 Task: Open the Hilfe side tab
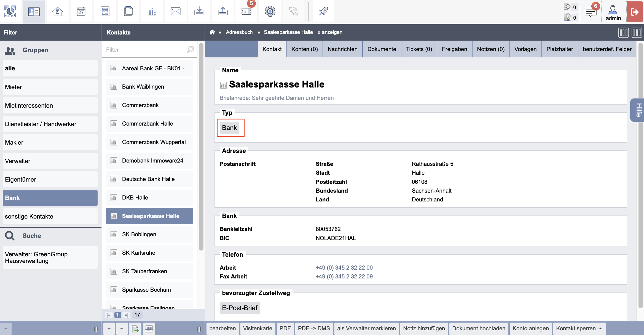pos(637,110)
